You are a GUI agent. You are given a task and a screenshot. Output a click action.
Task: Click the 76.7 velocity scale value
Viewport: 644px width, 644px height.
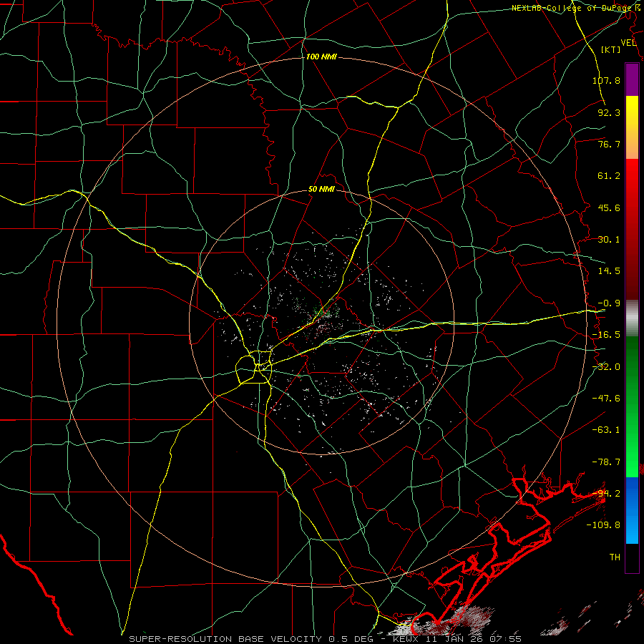(609, 144)
